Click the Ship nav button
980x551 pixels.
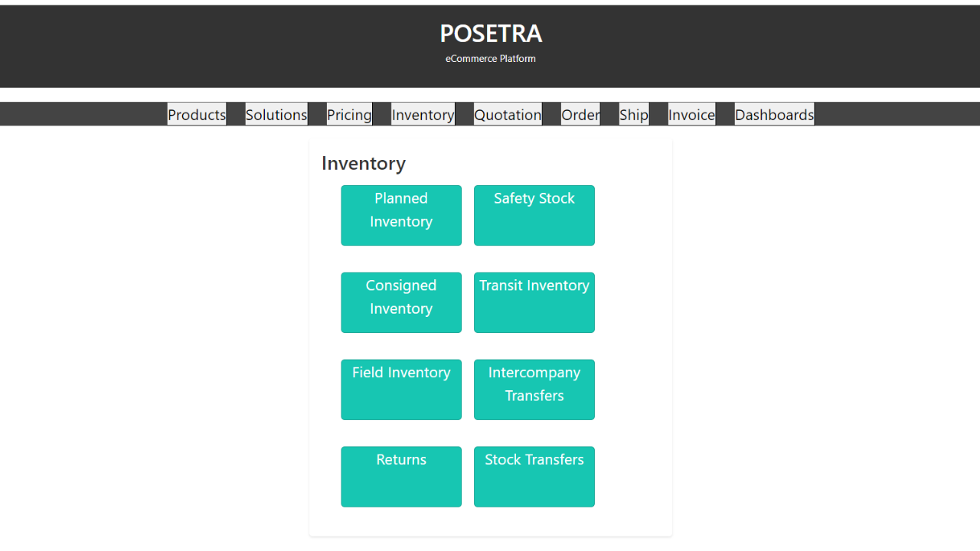tap(634, 114)
